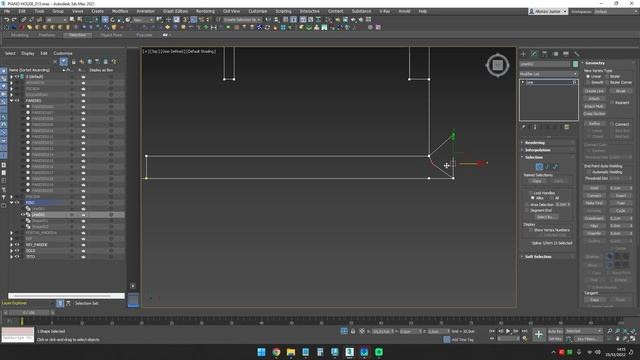Screen dimensions: 640x360
Task: Open the Modify command panel tab
Action: (534, 54)
